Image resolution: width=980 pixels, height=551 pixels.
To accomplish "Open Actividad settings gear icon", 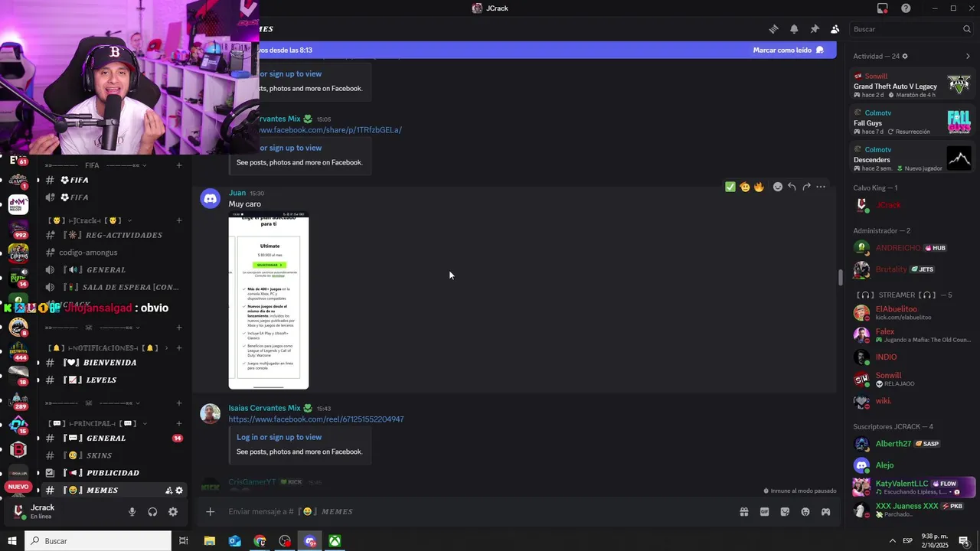I will (x=905, y=57).
